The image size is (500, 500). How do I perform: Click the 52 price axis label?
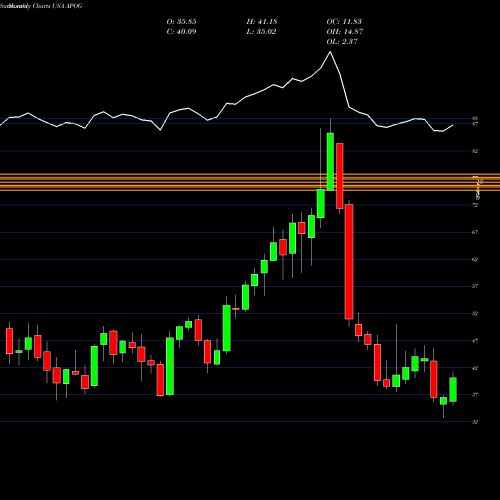[475, 314]
